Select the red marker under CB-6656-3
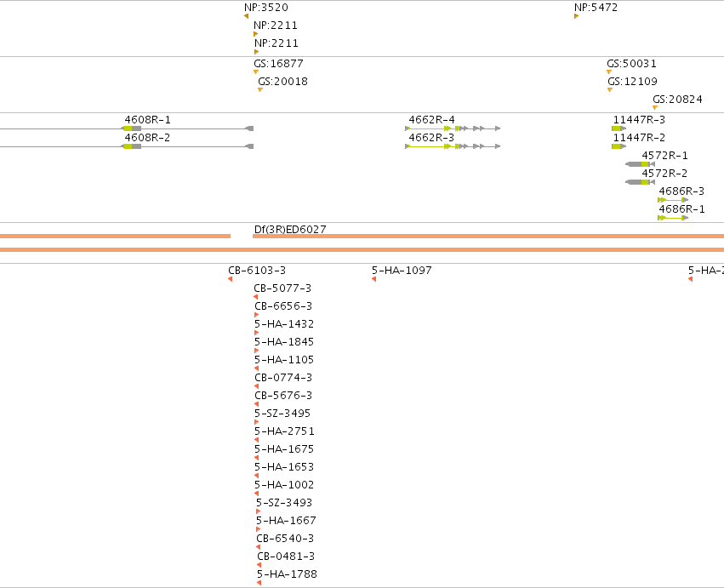 point(257,315)
